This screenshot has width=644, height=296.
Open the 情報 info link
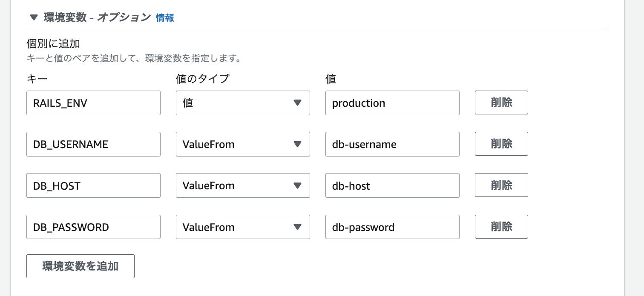[165, 18]
